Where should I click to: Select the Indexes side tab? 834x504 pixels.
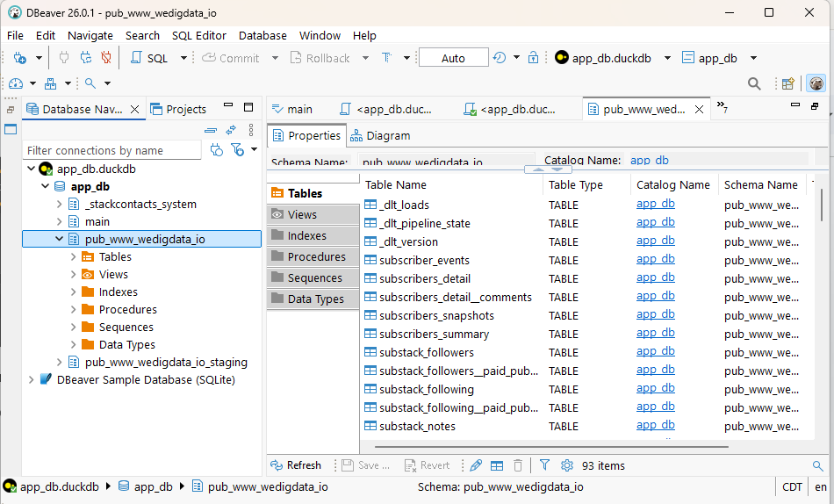click(x=313, y=235)
